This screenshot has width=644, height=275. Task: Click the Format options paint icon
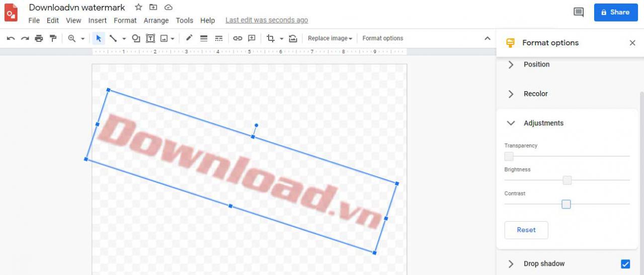[510, 43]
